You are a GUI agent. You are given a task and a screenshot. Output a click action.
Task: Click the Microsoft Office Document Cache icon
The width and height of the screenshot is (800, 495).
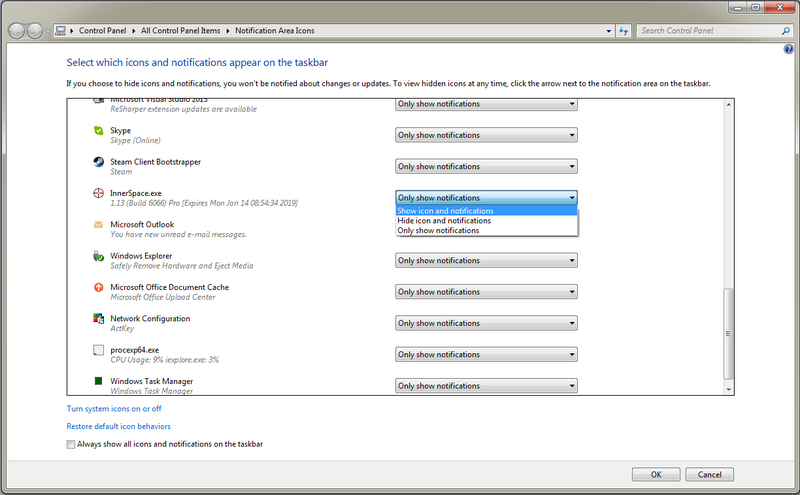[x=98, y=287]
